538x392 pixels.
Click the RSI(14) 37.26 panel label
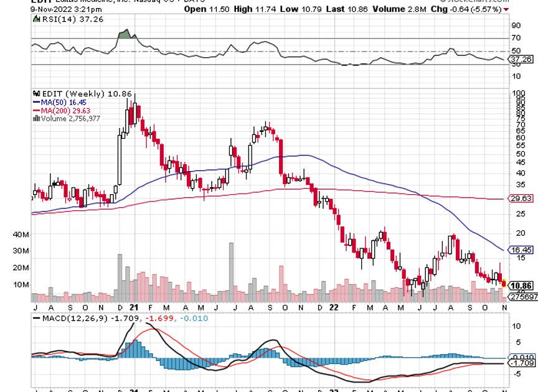point(72,19)
